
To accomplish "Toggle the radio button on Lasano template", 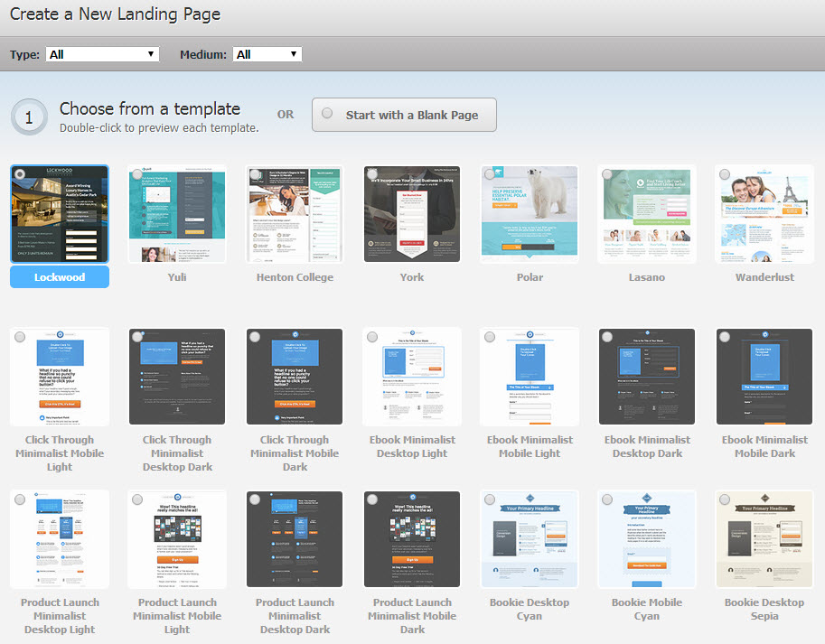I will (607, 174).
